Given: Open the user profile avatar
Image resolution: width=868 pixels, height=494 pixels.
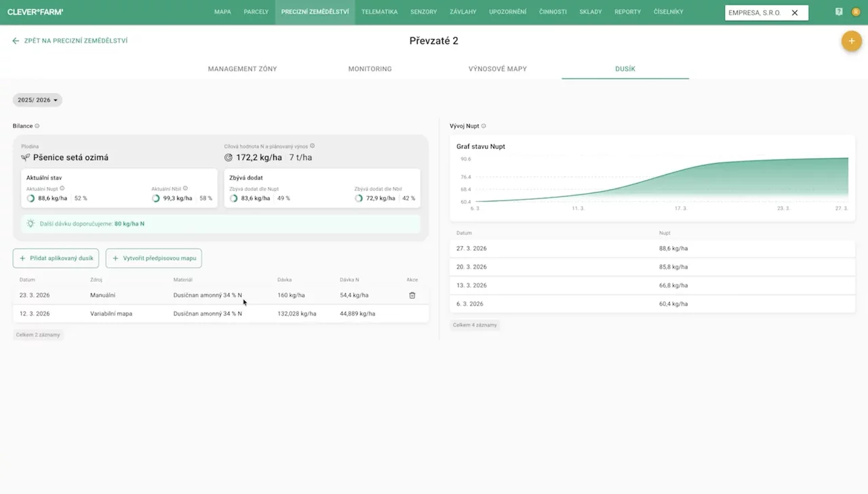Looking at the screenshot, I should click(x=856, y=12).
